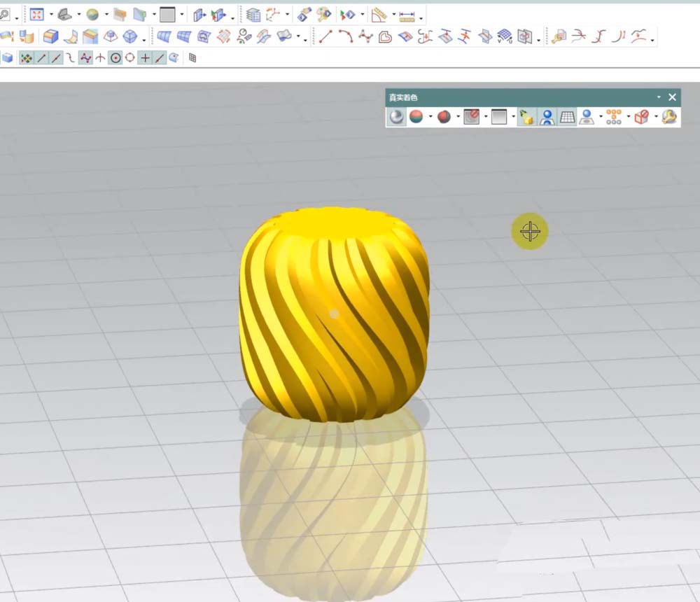Expand the view orientation dropdown arrow
Screen dimensions: 700x602
point(79,15)
